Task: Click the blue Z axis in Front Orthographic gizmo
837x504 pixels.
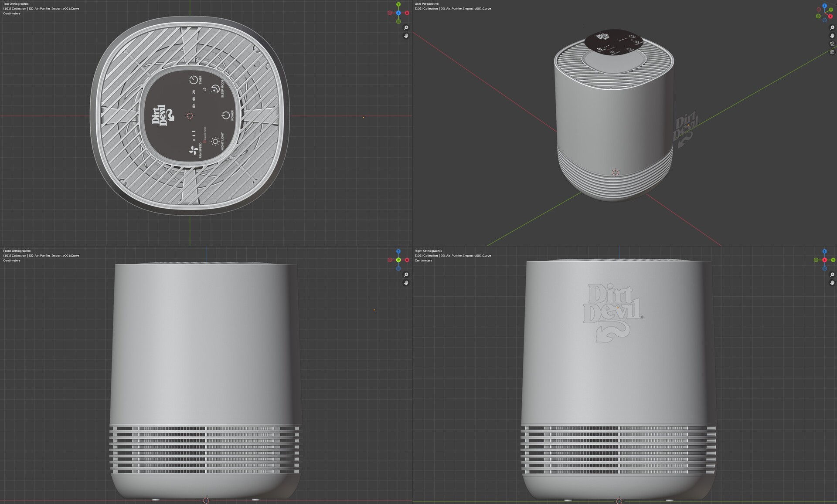Action: coord(398,251)
